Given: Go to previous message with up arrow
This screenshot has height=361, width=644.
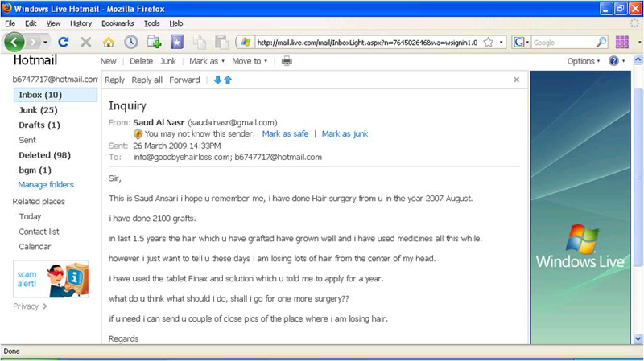Looking at the screenshot, I should [228, 80].
